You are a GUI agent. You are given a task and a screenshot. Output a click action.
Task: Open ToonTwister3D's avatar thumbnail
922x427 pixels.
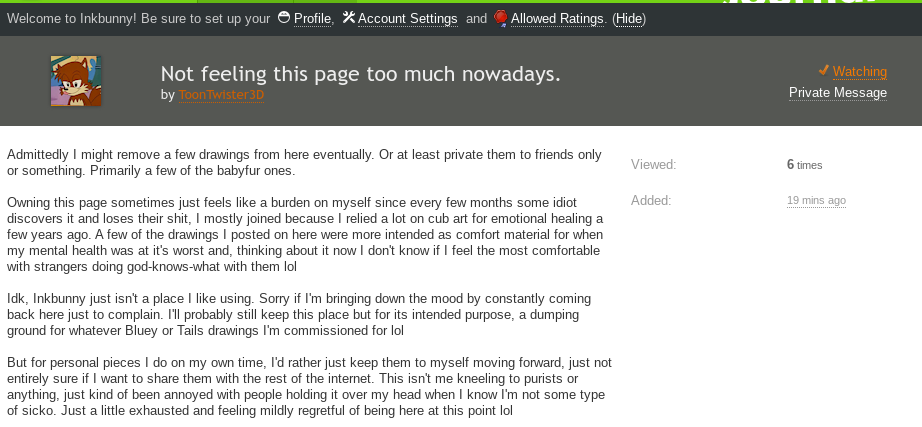tap(76, 81)
